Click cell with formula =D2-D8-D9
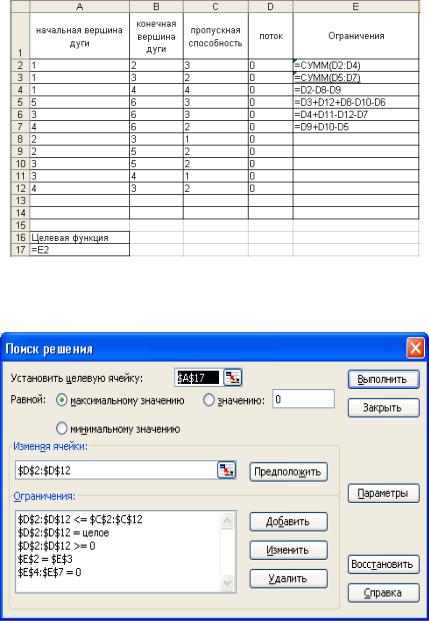The width and height of the screenshot is (429, 621). 356,90
